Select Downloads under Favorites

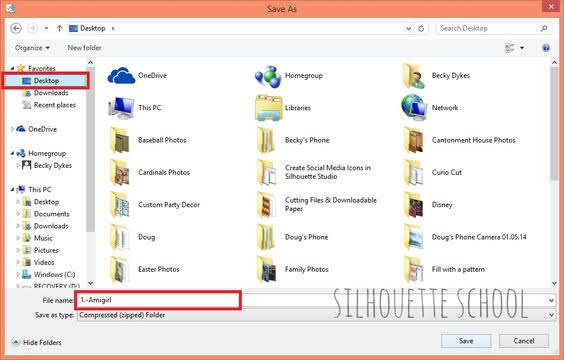45,93
